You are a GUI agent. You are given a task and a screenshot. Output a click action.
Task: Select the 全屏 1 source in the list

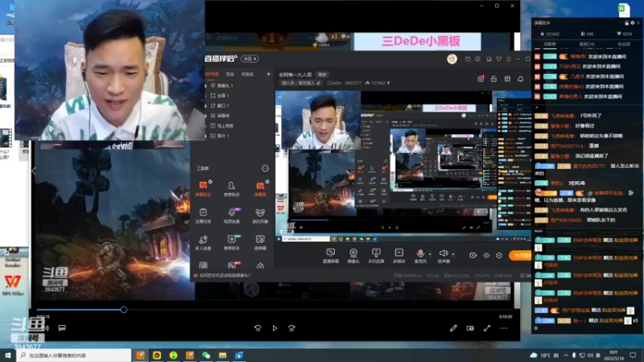pos(220,95)
